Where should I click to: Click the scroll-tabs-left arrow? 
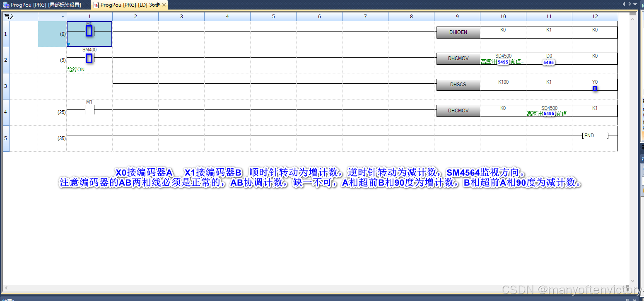[x=624, y=4]
